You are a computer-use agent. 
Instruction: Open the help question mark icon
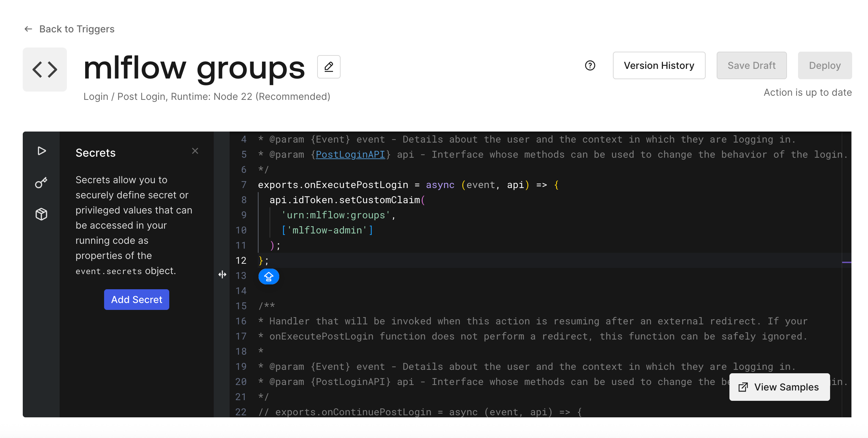(590, 65)
